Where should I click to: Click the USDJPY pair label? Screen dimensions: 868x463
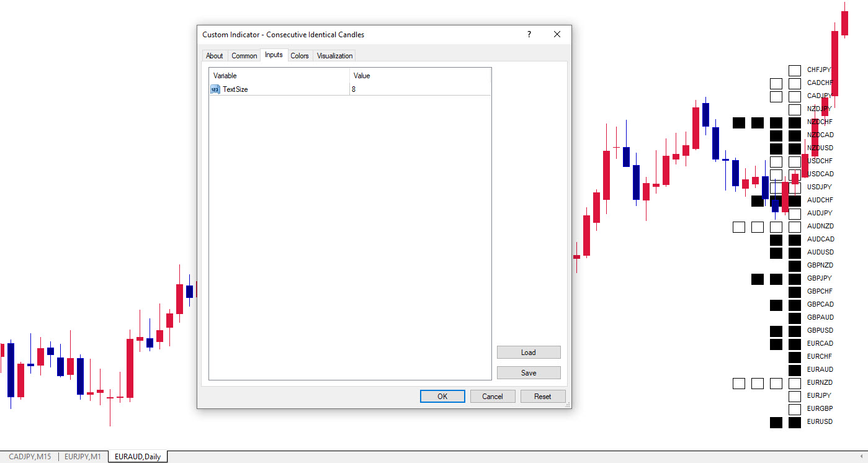click(x=819, y=187)
